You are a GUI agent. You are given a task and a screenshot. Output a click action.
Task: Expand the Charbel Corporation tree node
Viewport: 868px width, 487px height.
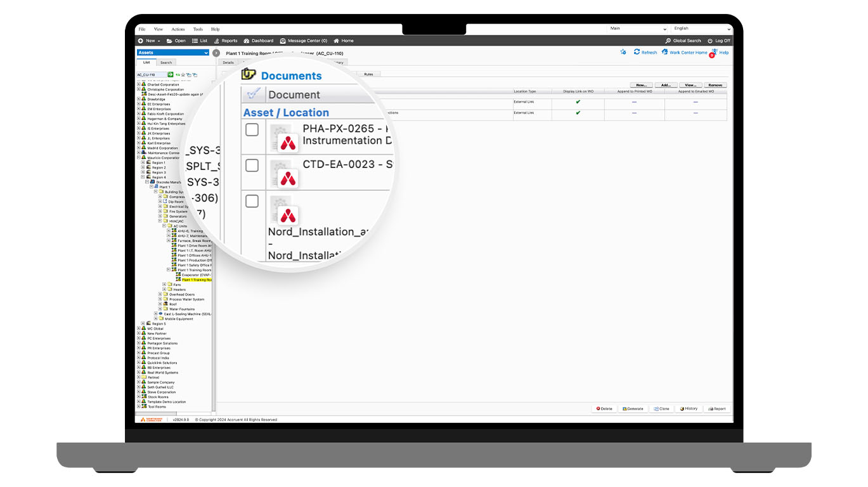[139, 84]
